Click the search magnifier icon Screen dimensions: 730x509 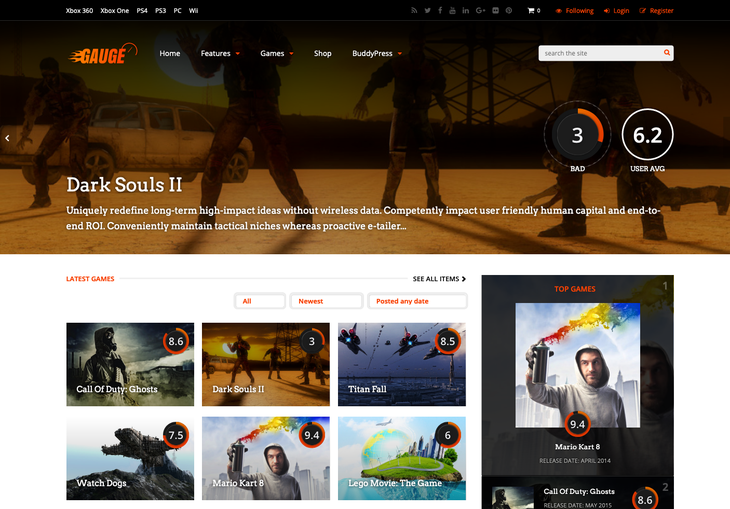click(x=667, y=53)
